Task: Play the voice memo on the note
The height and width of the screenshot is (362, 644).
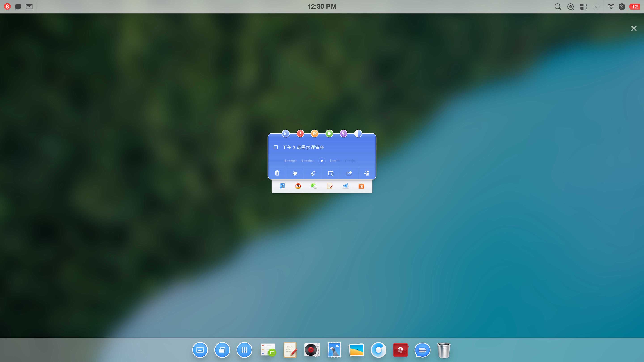Action: tap(322, 161)
